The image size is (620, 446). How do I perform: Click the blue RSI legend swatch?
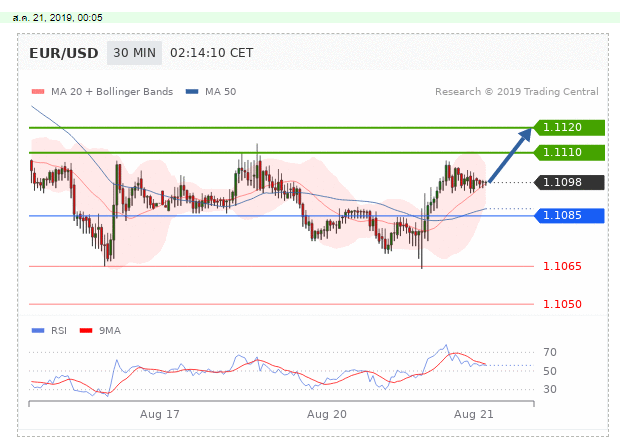click(38, 331)
